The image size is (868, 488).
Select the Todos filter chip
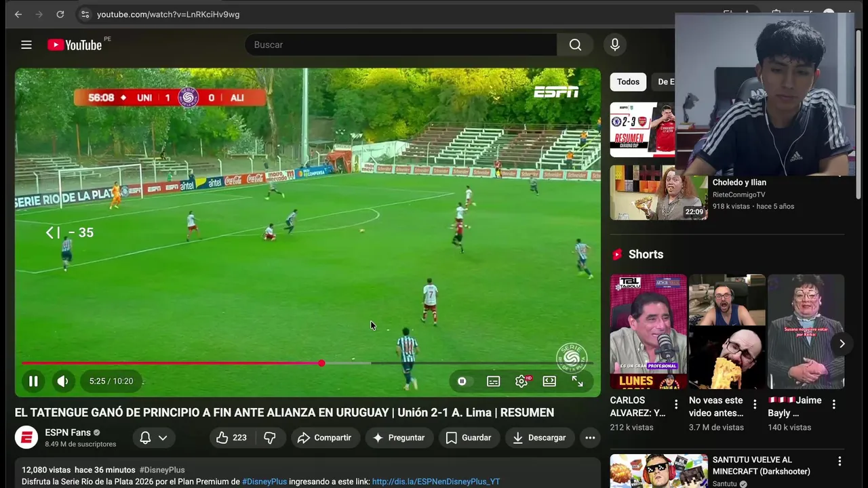coord(628,82)
